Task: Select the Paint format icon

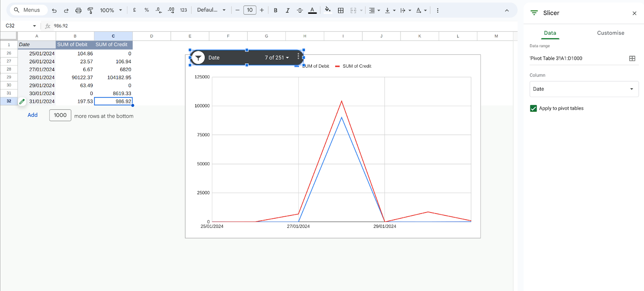Action: coord(90,10)
